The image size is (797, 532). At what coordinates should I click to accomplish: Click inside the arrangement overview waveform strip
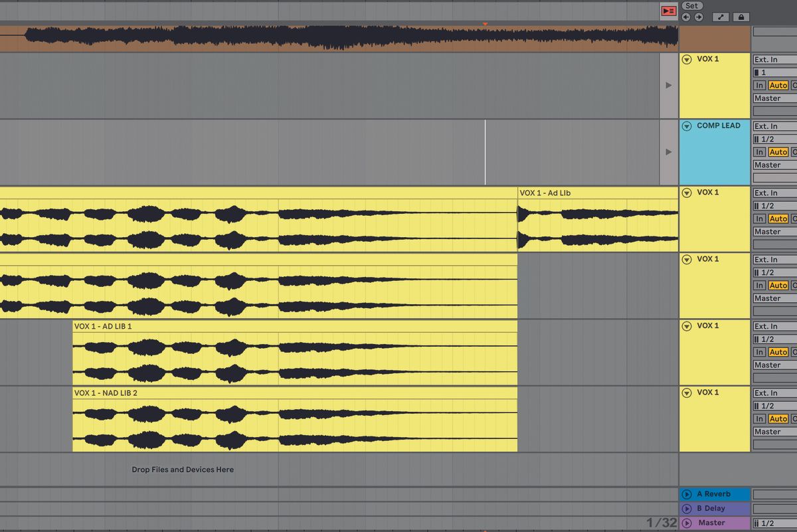pyautogui.click(x=332, y=37)
